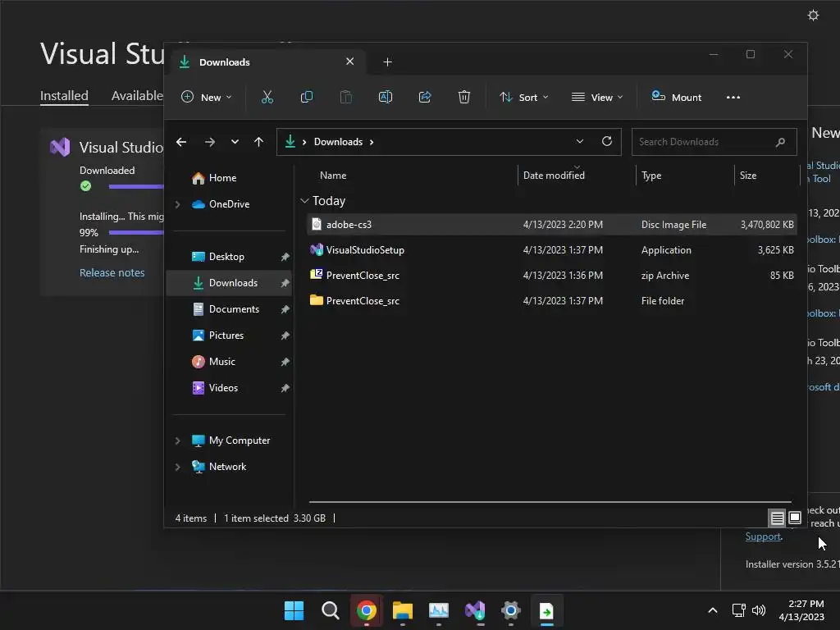
Task: Click the Share icon in toolbar
Action: point(425,97)
